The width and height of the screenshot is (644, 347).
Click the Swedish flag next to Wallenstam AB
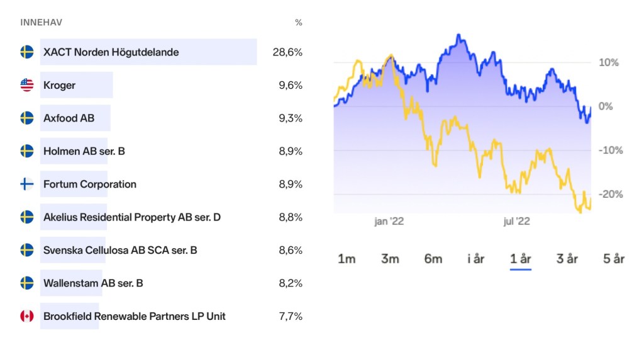tap(27, 283)
